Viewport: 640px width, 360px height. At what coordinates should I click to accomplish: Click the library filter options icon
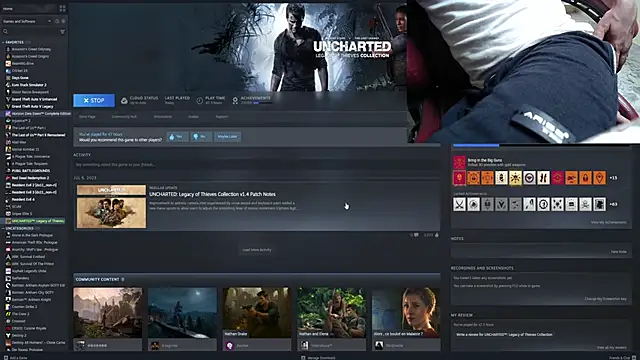[62, 31]
